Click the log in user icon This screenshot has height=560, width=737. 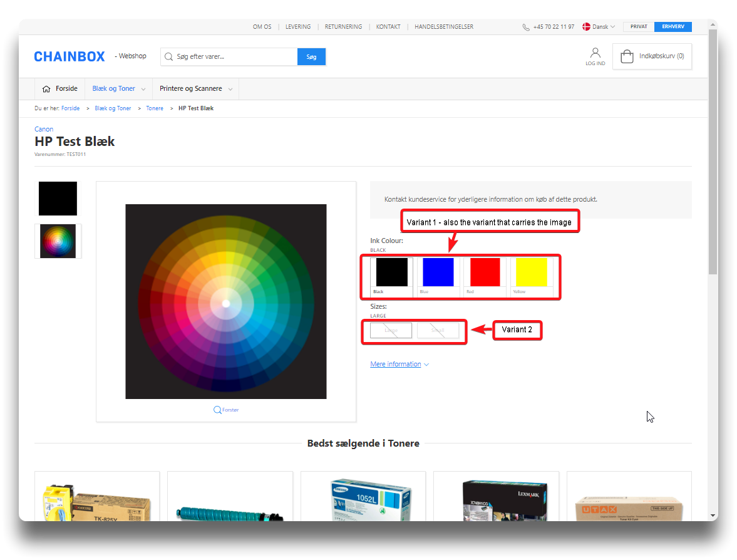pos(595,53)
